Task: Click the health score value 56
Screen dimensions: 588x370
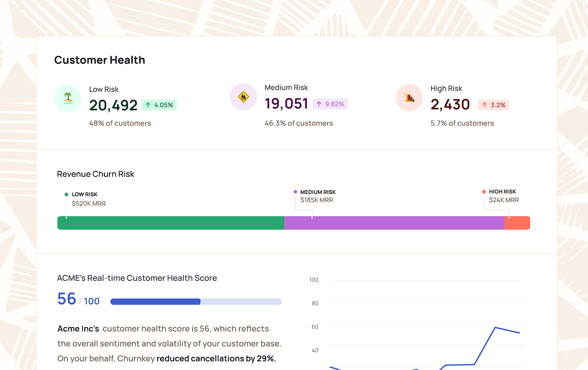Action: point(67,299)
